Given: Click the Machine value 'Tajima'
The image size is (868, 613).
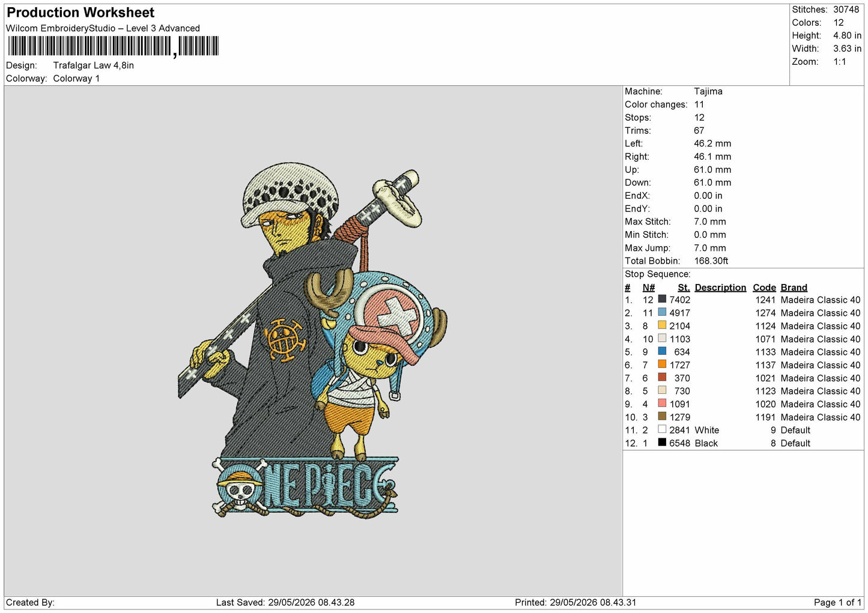Looking at the screenshot, I should [708, 91].
